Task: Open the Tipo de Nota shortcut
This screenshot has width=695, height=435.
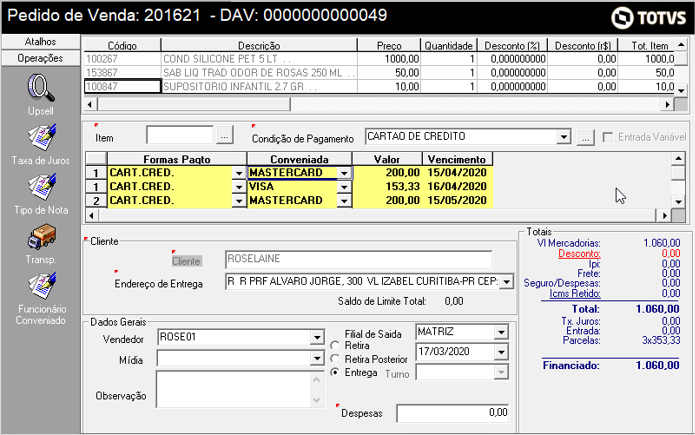Action: [42, 187]
